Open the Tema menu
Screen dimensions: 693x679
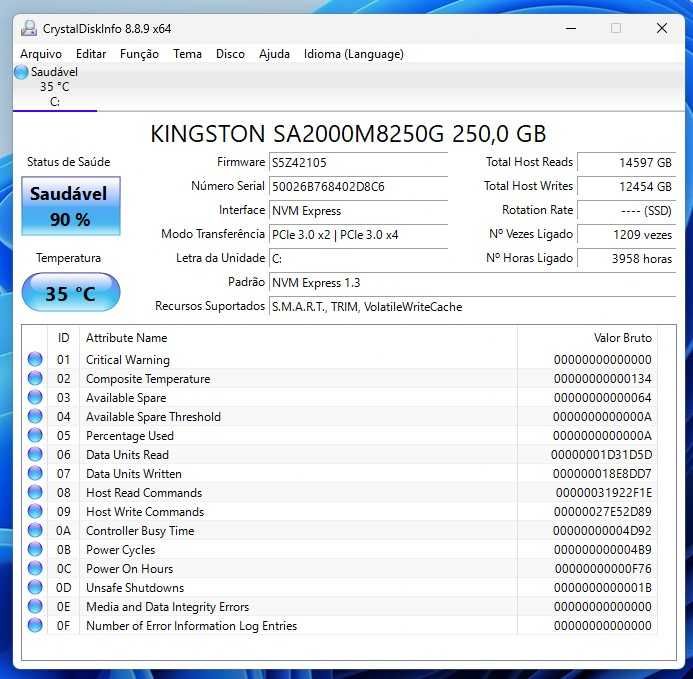point(187,54)
